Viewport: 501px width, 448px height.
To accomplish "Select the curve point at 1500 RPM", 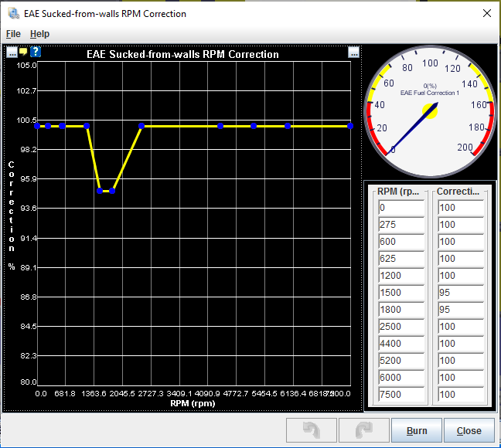I will (101, 190).
